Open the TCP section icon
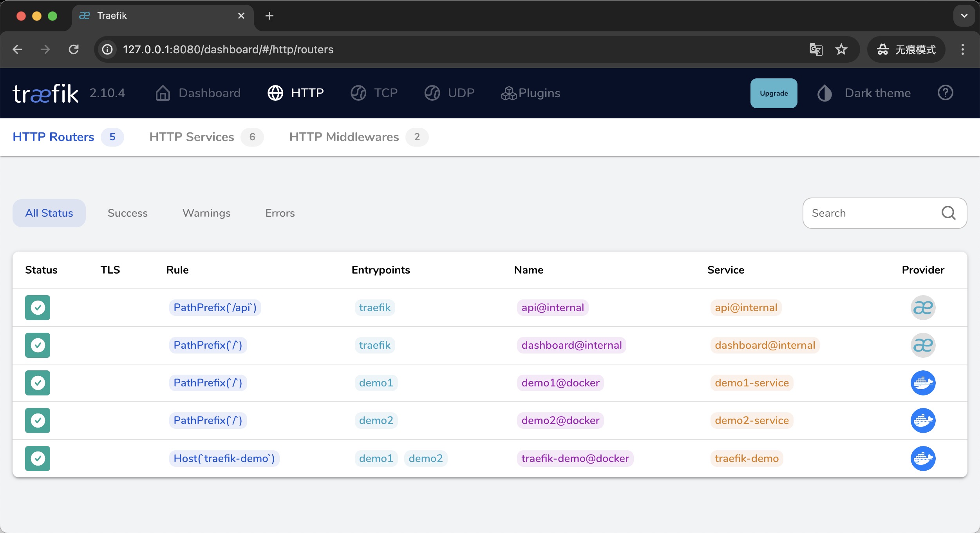 point(358,93)
